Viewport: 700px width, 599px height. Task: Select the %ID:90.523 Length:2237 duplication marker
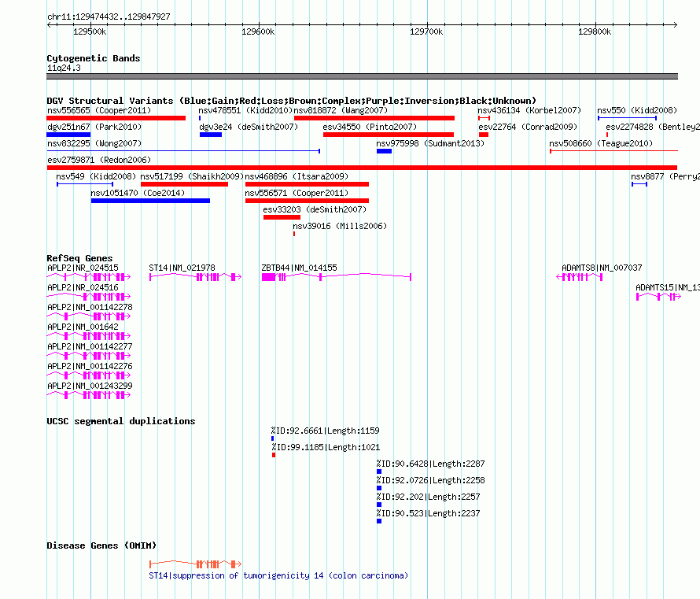[x=379, y=521]
